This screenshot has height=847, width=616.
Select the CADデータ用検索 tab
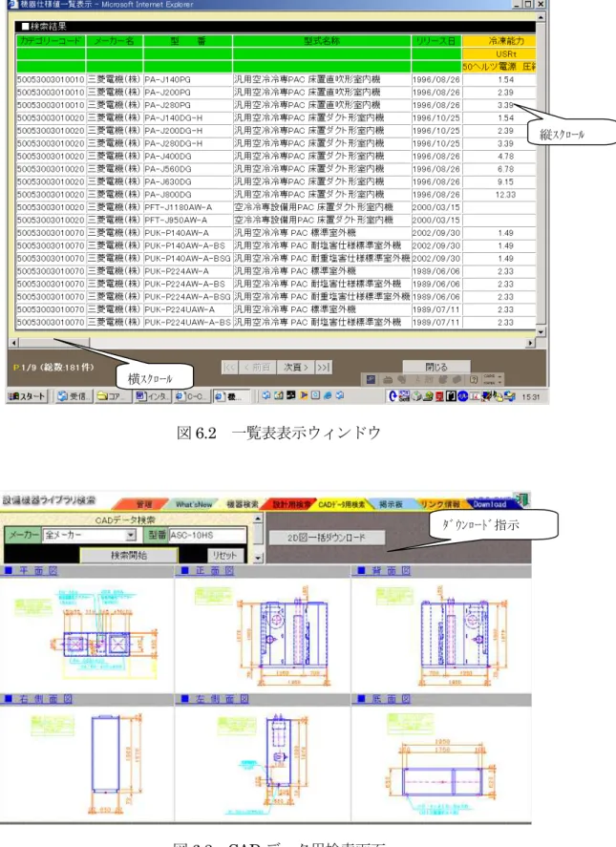(341, 504)
